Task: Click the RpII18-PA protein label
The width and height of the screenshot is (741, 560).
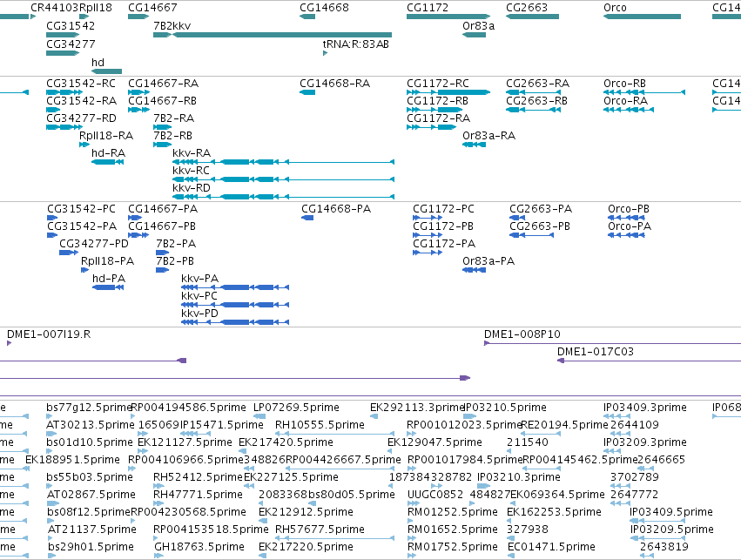Action: point(107,261)
